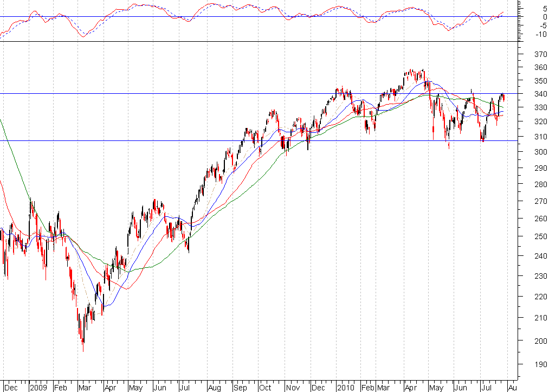
Task: Click price axis value 350
Action: click(x=540, y=81)
